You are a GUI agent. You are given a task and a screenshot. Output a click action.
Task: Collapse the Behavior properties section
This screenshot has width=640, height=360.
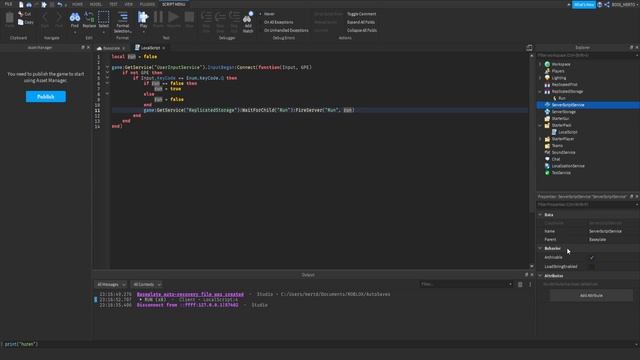pyautogui.click(x=540, y=248)
